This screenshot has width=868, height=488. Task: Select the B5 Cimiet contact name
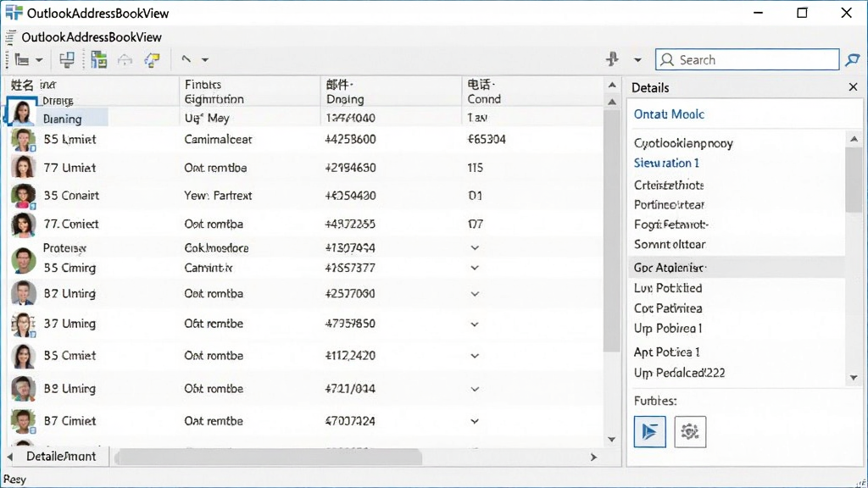point(70,356)
